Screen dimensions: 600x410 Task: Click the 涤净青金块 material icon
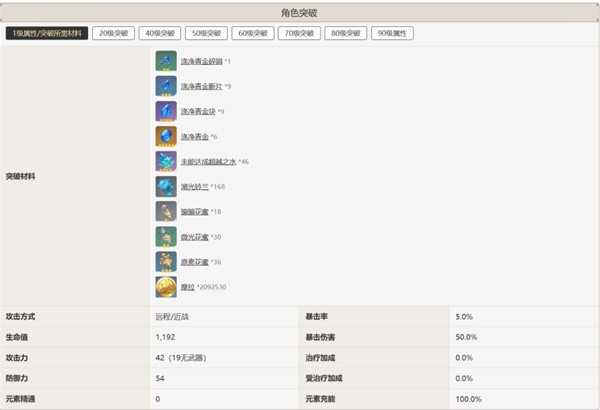(166, 111)
